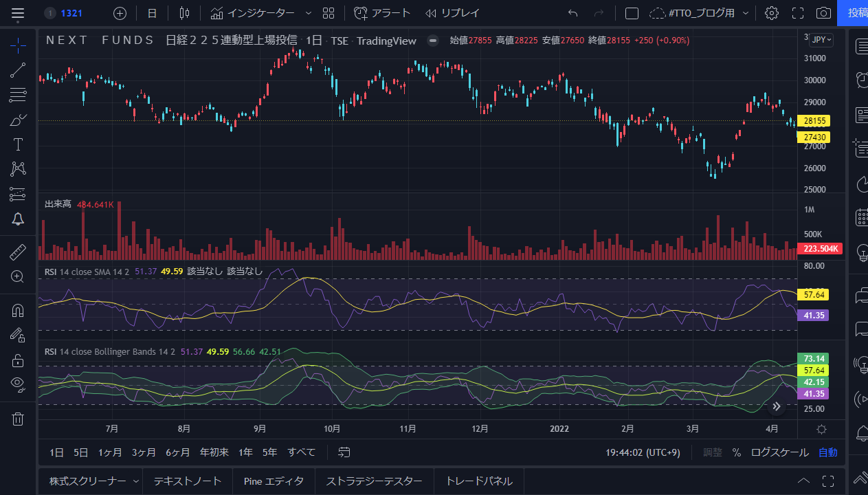Select the brush drawing tool

tap(17, 119)
